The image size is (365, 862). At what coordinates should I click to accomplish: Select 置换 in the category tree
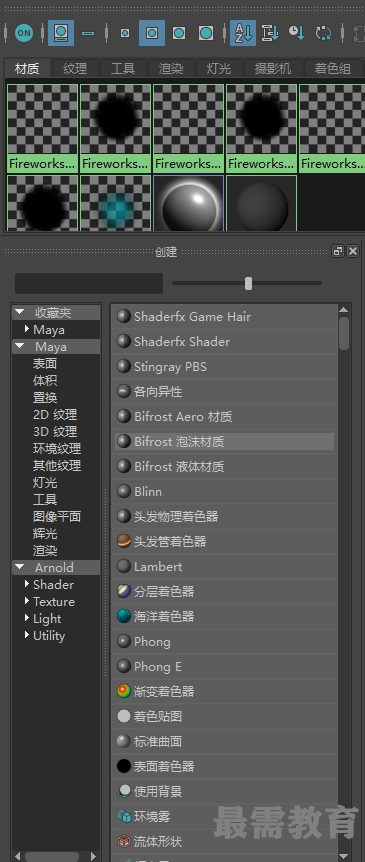45,397
